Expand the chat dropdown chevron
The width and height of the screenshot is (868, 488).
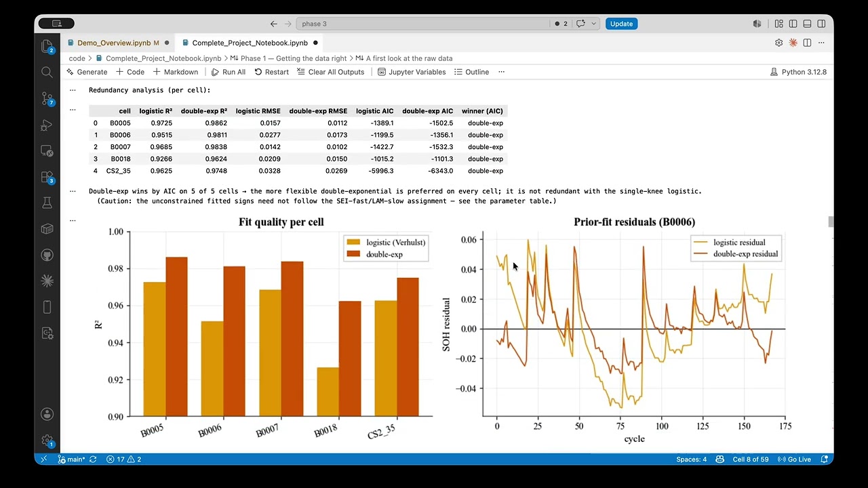594,24
